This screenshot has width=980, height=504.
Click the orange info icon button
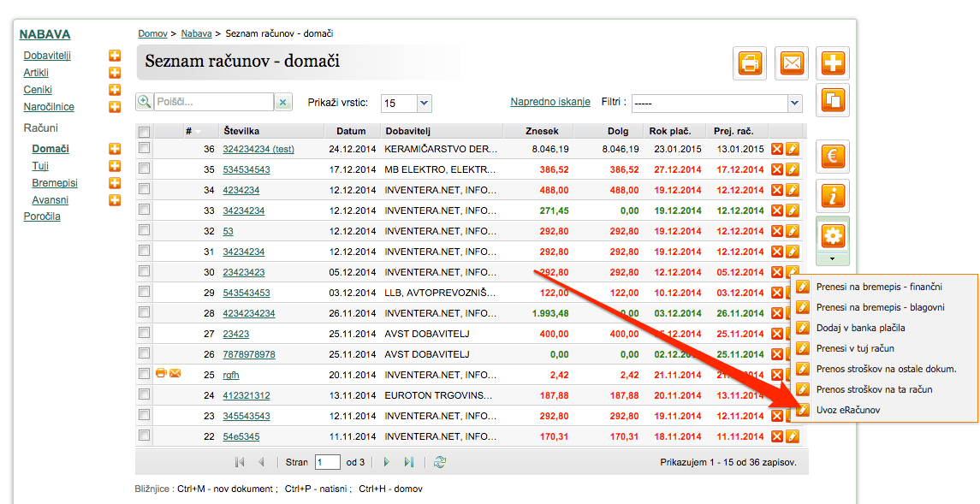833,196
